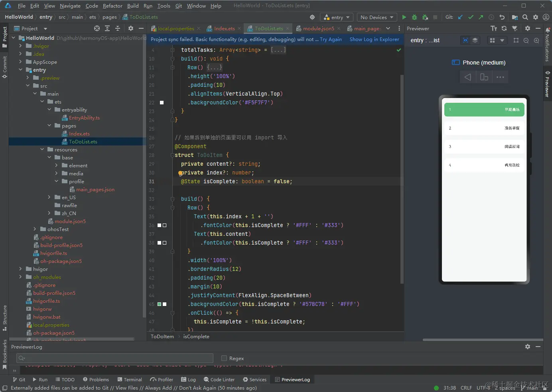Open the Code Linter tool window
Image resolution: width=552 pixels, height=392 pixels.
(x=219, y=380)
